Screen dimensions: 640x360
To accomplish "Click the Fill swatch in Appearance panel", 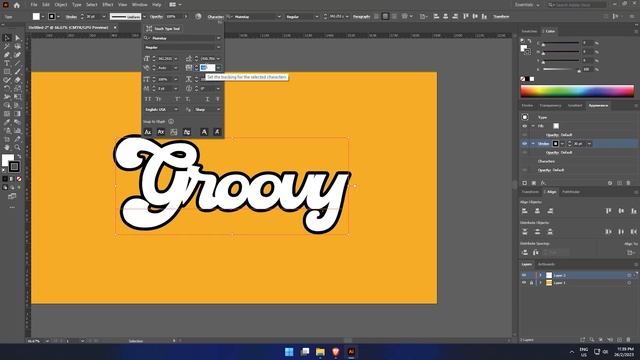I will point(556,126).
